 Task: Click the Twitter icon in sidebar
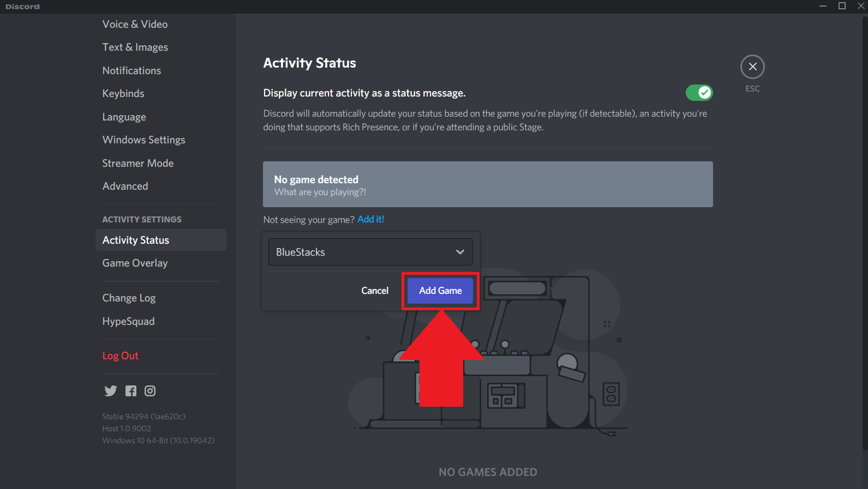(x=111, y=391)
